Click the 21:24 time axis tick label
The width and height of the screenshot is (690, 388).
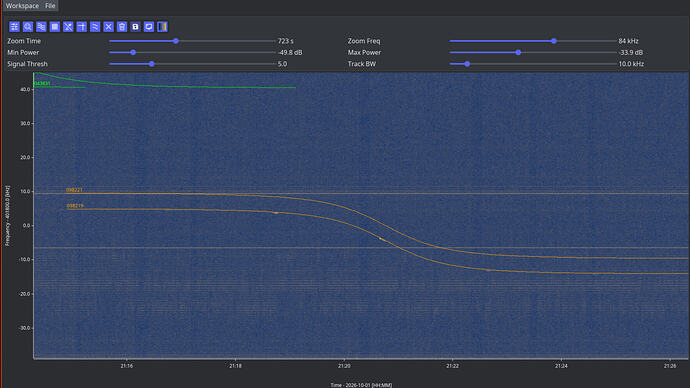pos(561,366)
